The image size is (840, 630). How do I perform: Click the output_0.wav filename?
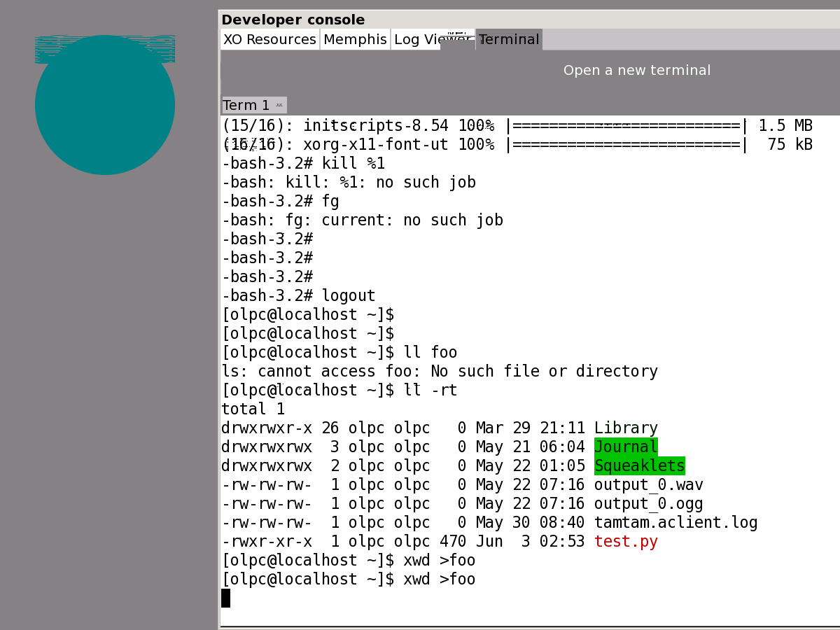coord(648,484)
